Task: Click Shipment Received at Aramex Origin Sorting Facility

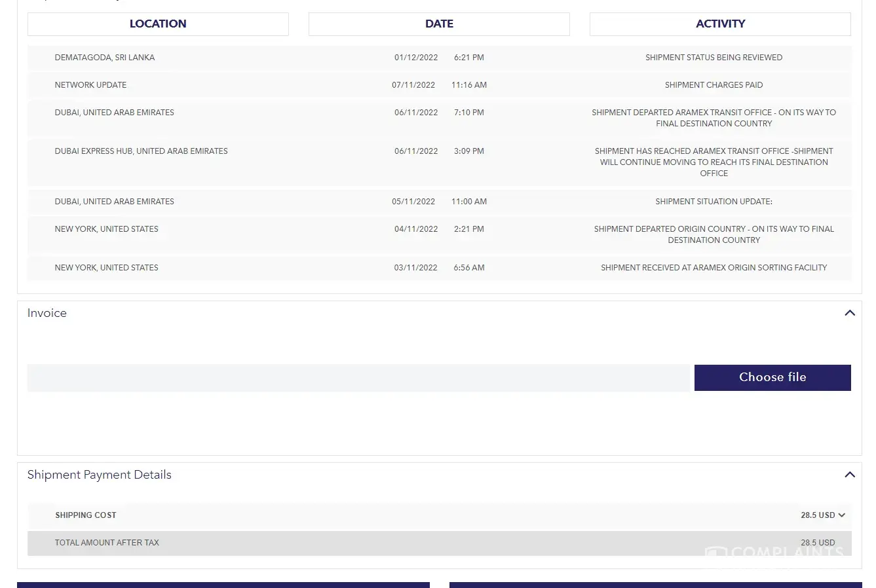Action: tap(714, 268)
